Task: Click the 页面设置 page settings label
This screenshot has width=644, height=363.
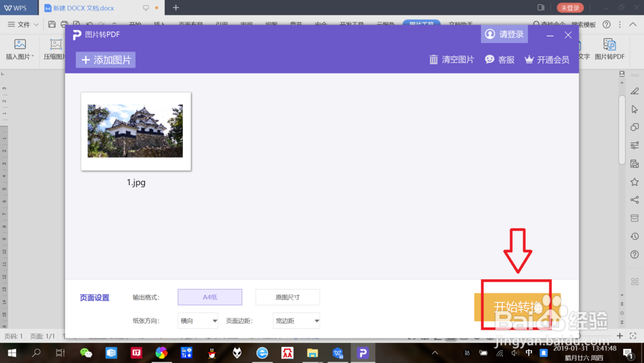Action: 95,298
